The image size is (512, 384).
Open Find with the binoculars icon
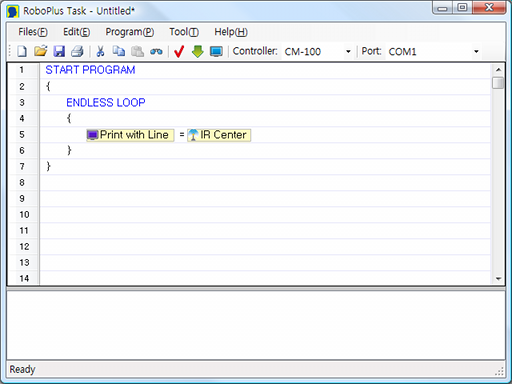[156, 52]
